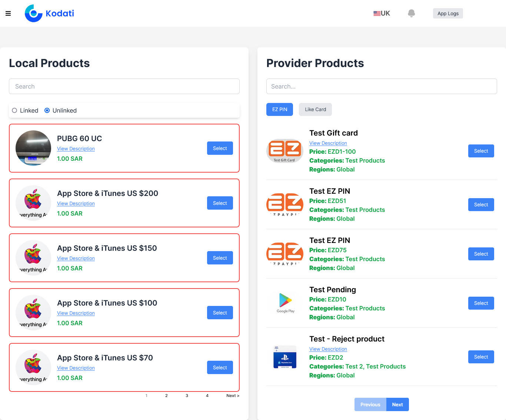506x420 pixels.
Task: Switch to the Like Card provider tab
Action: tap(316, 109)
